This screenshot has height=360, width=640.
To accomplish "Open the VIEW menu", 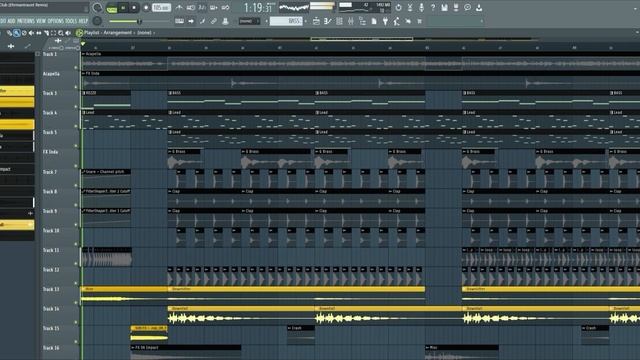I will 41,21.
